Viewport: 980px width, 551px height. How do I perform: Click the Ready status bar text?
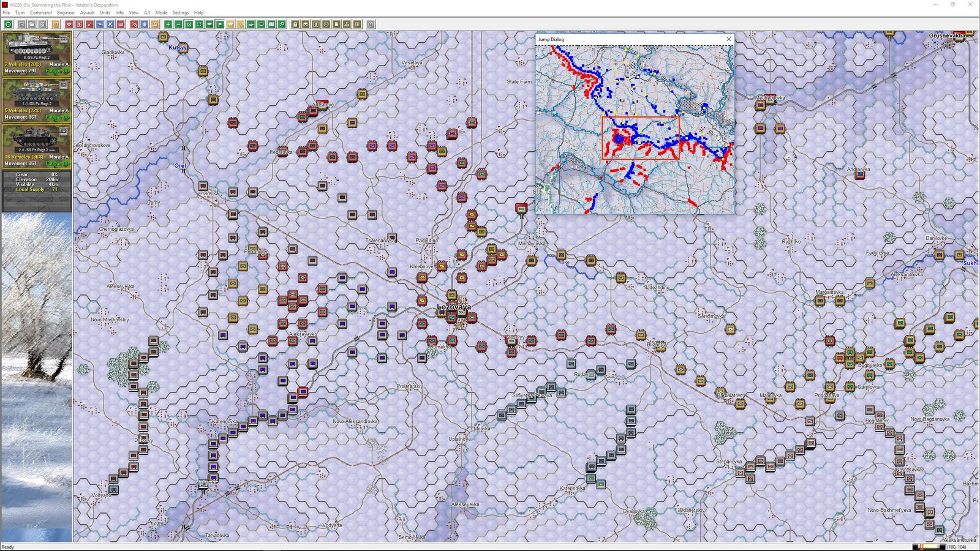pos(7,547)
